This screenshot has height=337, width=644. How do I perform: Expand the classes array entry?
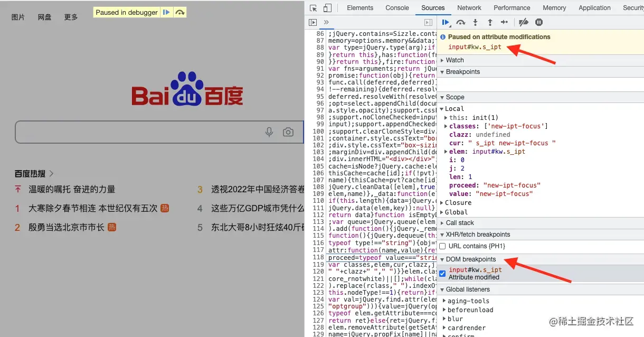click(x=447, y=126)
